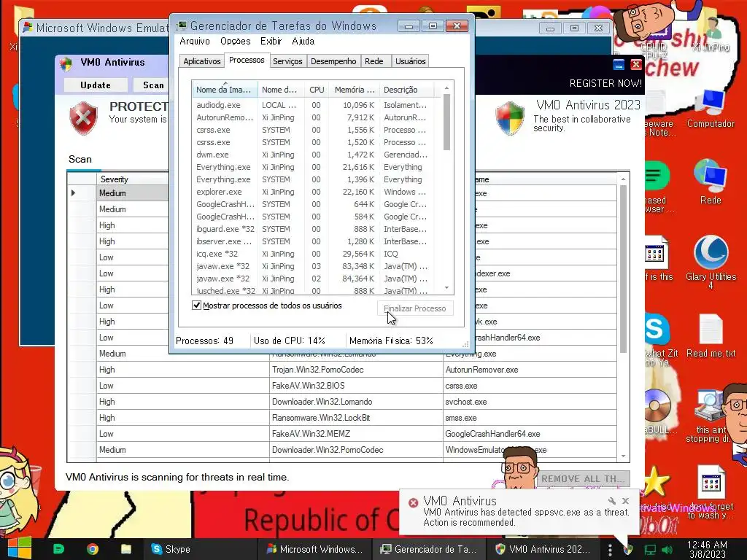This screenshot has height=560, width=747.
Task: Switch to the Serviços tab
Action: (287, 61)
